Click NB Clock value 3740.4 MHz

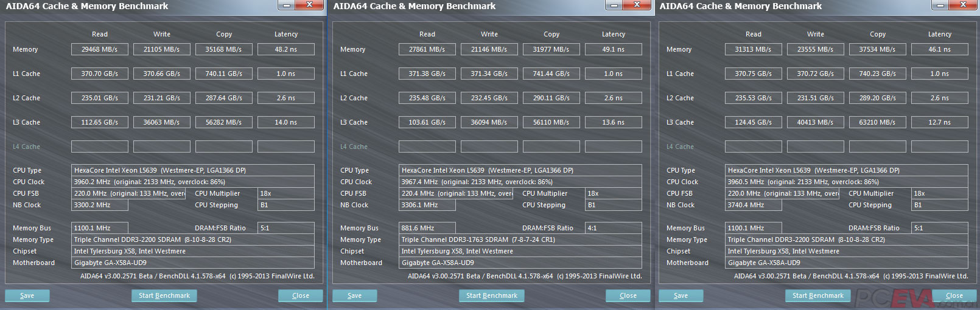[754, 205]
